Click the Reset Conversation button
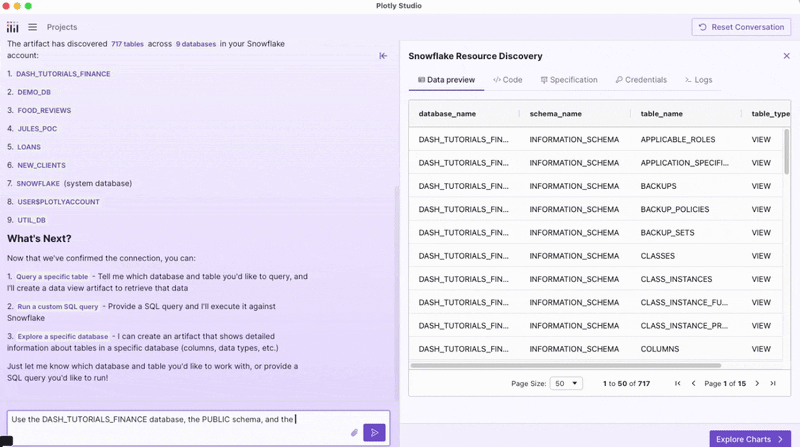Viewport: 800px width, 447px height. point(741,27)
